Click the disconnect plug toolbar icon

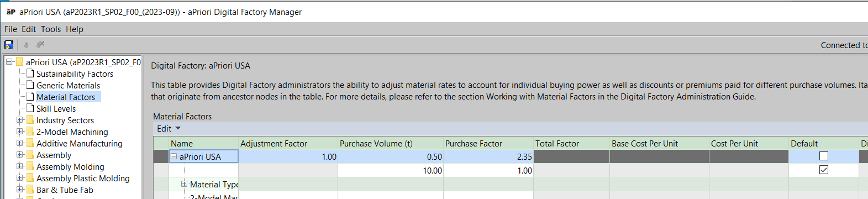[x=40, y=44]
